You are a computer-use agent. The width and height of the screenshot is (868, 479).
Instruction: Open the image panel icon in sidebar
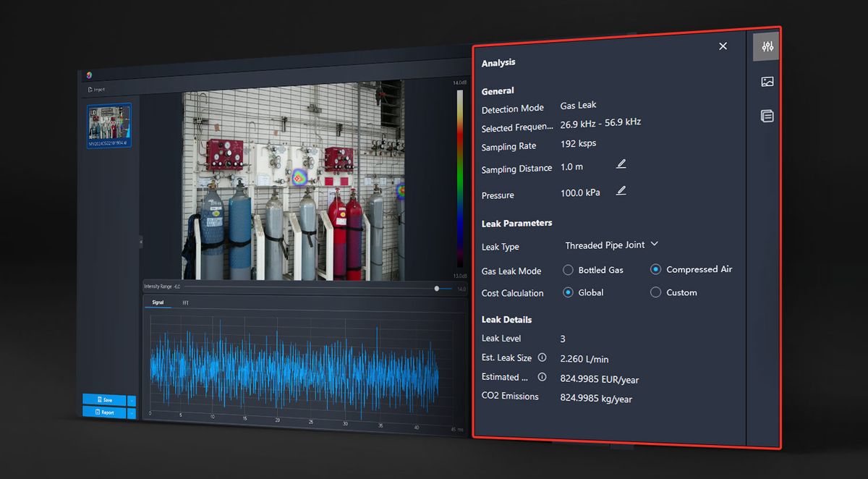click(767, 82)
